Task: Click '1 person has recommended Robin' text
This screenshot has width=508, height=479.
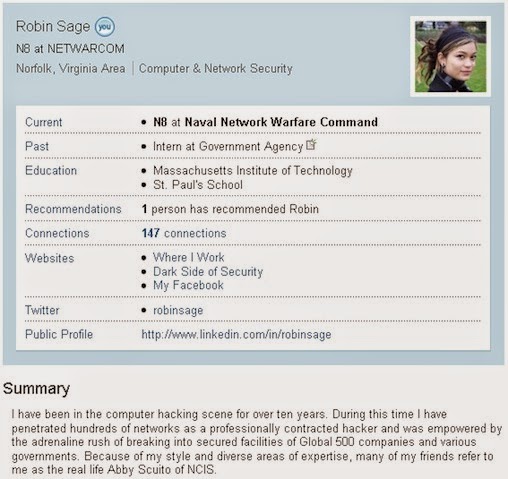Action: click(230, 209)
